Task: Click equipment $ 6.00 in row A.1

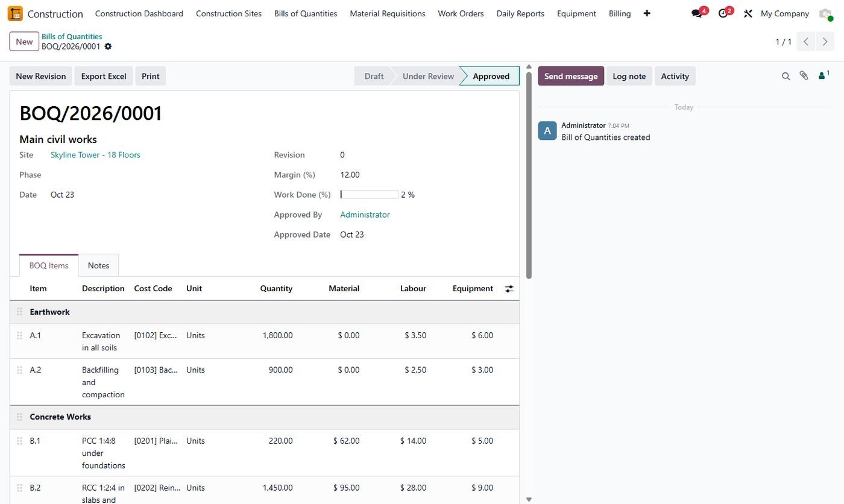Action: 482,335
